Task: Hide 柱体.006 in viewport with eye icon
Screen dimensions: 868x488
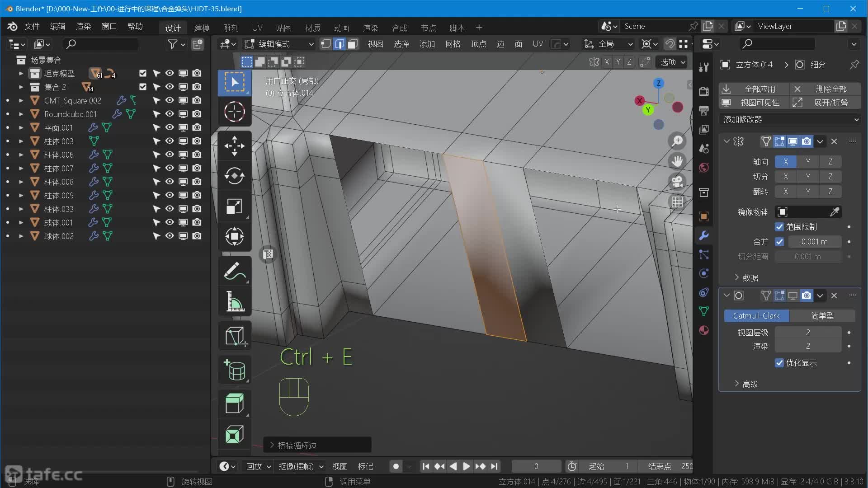Action: pyautogui.click(x=170, y=155)
